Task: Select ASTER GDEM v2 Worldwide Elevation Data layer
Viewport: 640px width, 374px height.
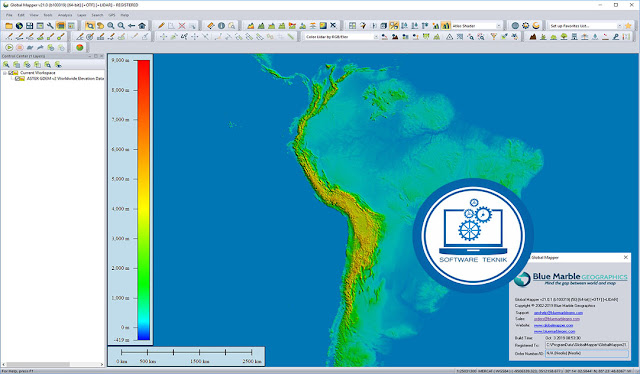Action: pyautogui.click(x=65, y=78)
